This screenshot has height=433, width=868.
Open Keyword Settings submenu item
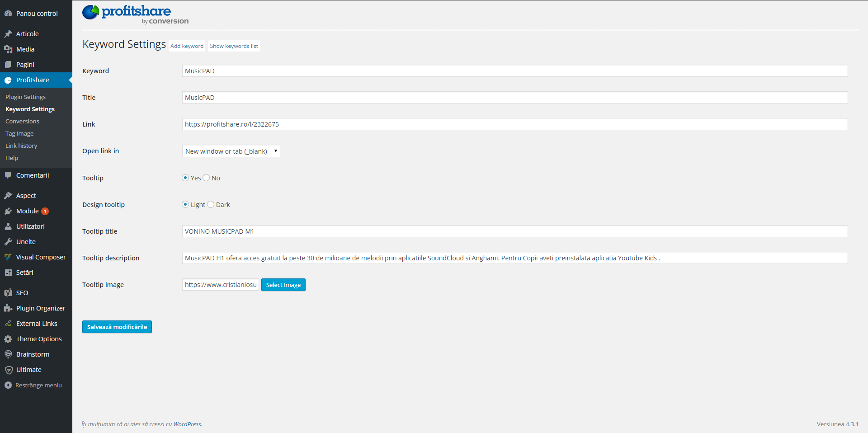[30, 109]
